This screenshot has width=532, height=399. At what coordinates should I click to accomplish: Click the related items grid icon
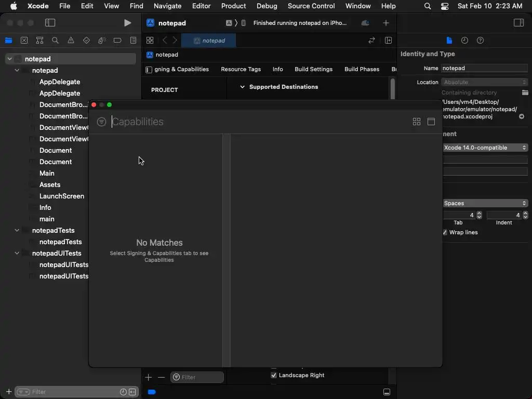150,41
